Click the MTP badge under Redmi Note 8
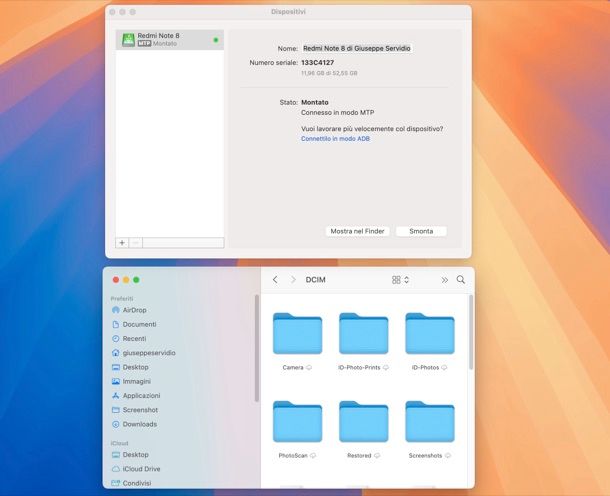 [144, 44]
